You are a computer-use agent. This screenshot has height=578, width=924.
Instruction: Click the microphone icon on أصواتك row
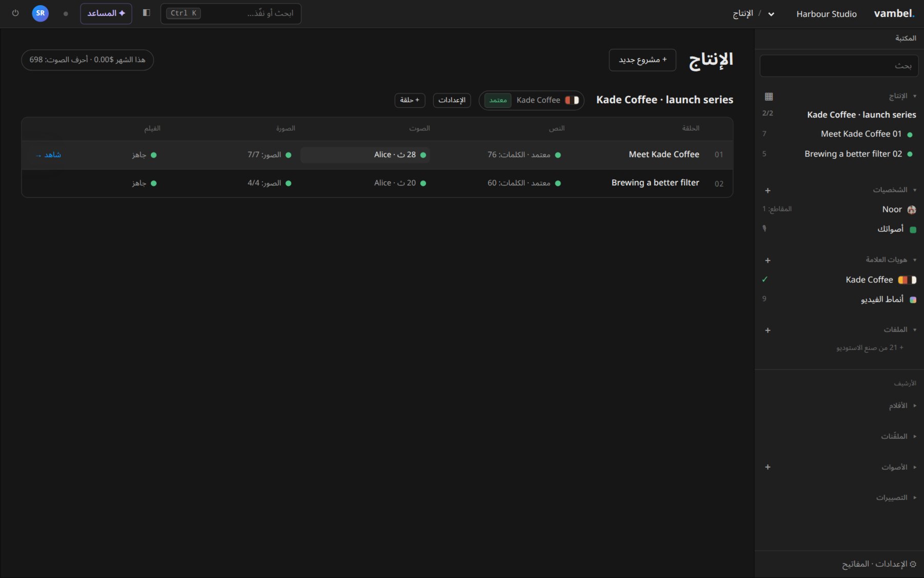[764, 229]
